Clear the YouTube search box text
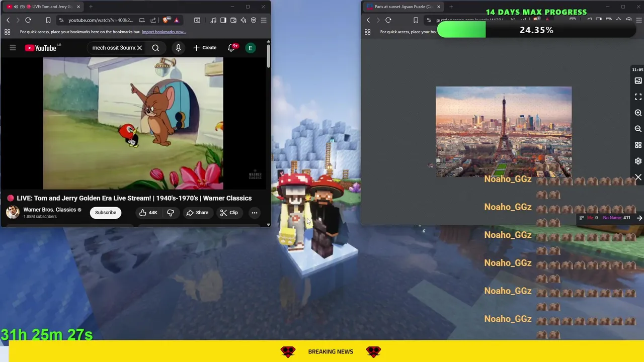This screenshot has width=644, height=362. click(x=139, y=48)
